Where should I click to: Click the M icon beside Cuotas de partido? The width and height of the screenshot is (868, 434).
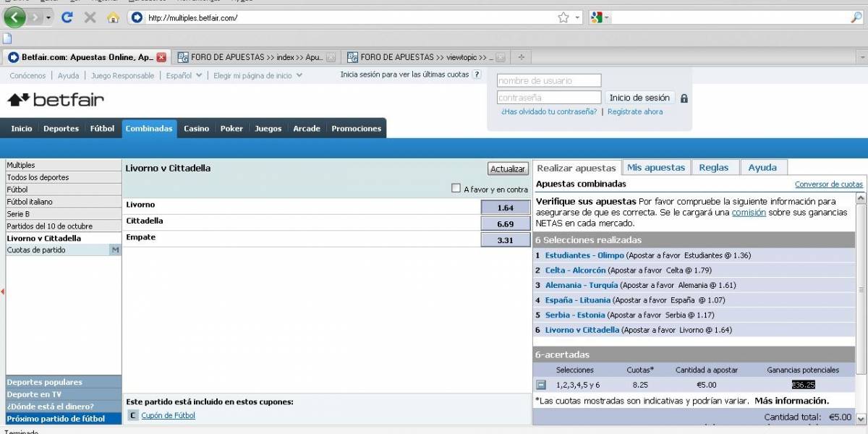(115, 250)
